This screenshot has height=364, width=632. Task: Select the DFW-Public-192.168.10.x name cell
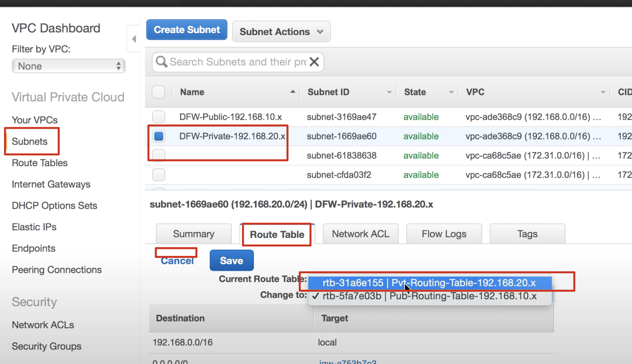[231, 117]
